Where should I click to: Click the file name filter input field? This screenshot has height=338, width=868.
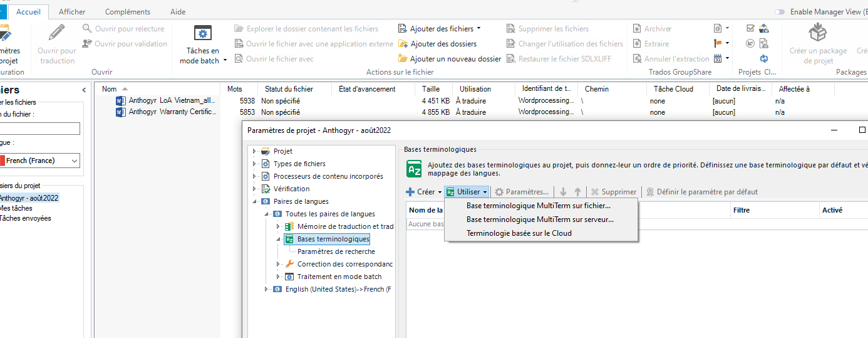coord(39,129)
